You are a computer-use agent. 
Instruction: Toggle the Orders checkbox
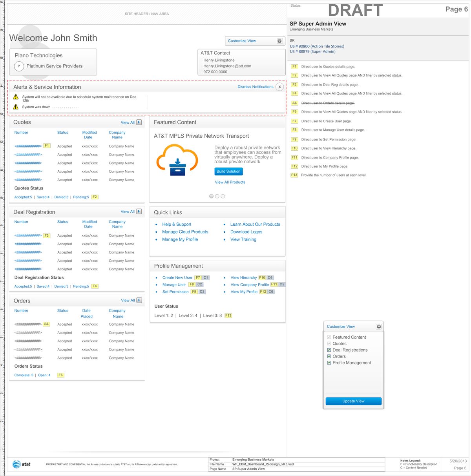(329, 356)
